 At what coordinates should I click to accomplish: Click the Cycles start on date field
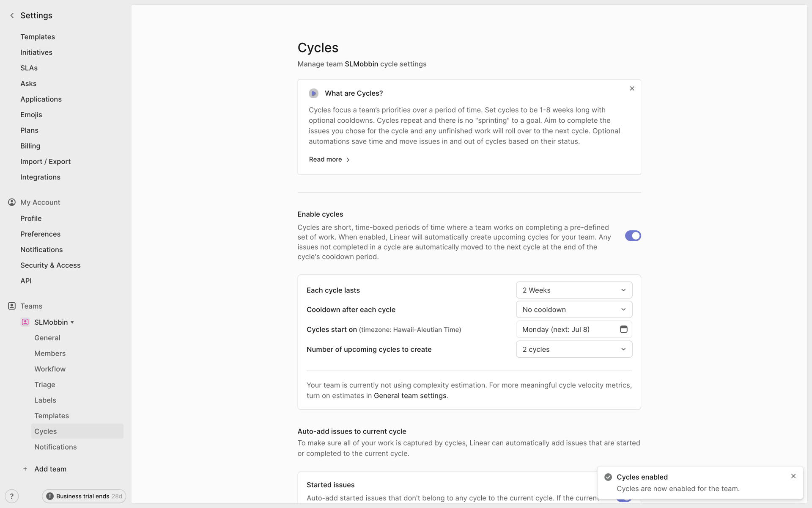pos(574,329)
